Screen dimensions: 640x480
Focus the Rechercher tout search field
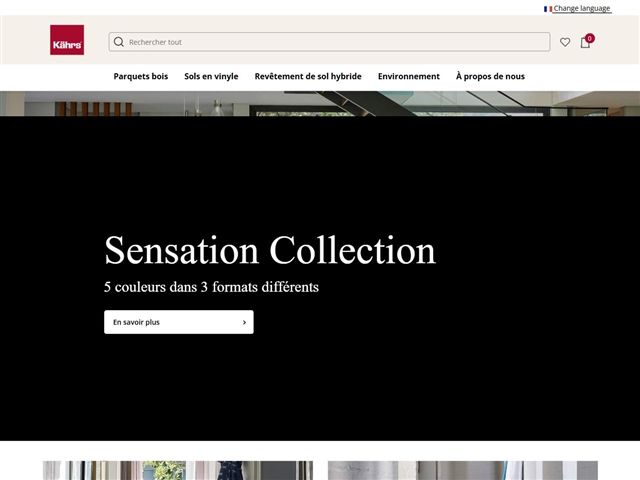point(335,42)
